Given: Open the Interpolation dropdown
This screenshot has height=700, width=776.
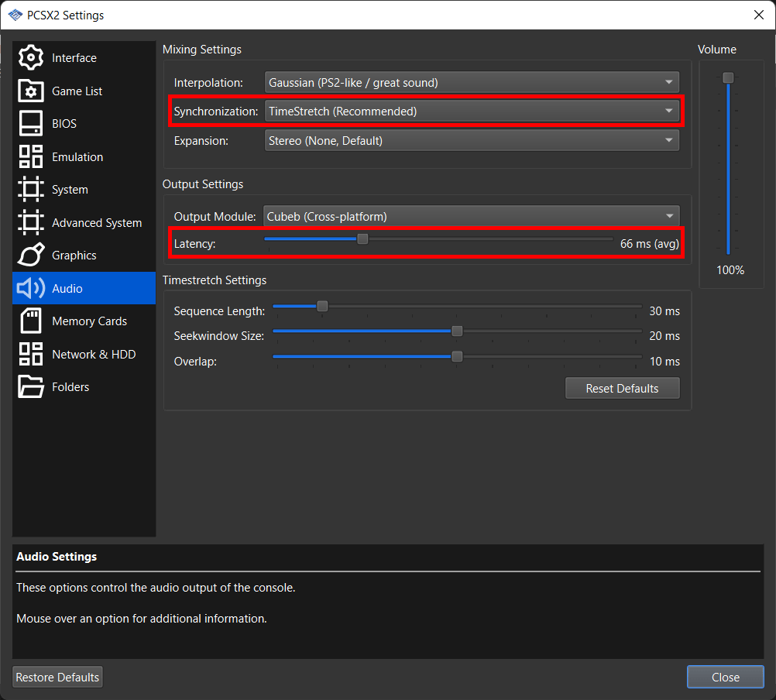Looking at the screenshot, I should tap(472, 82).
